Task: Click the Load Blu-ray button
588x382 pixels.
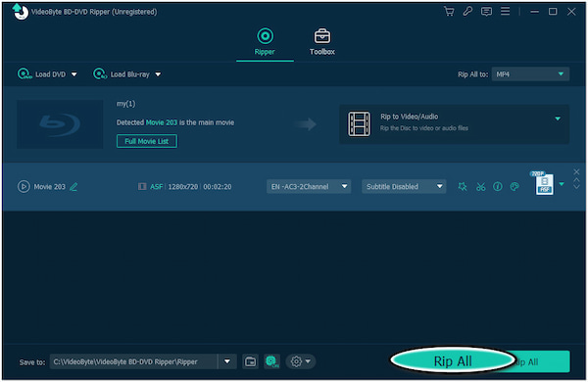Action: 122,74
